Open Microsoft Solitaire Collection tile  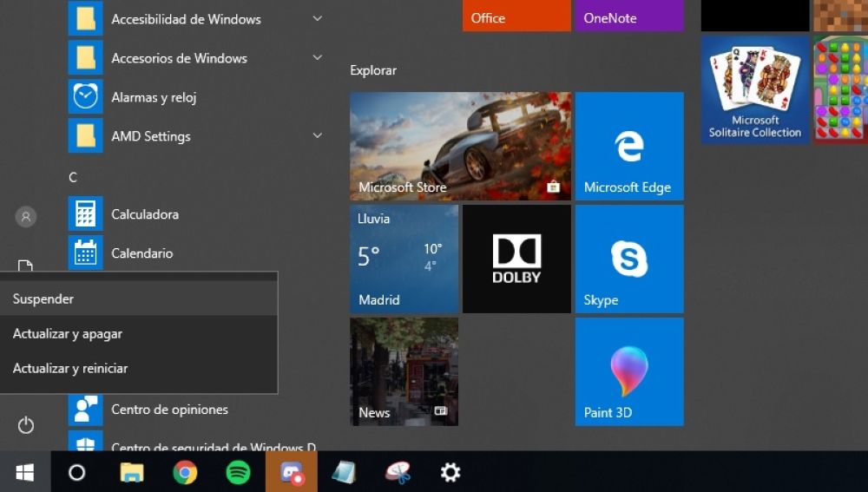(x=754, y=89)
